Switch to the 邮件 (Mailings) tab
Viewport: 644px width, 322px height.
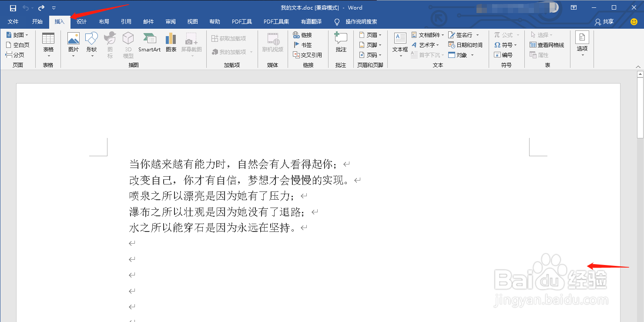(148, 22)
